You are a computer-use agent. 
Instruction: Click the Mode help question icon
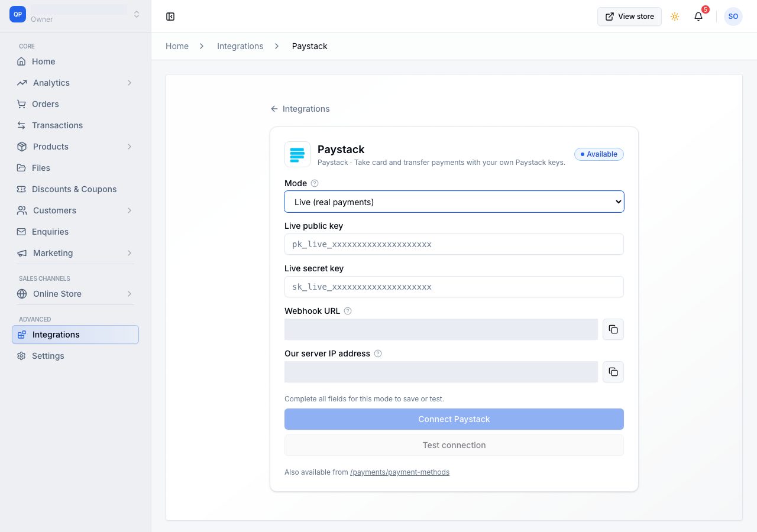(315, 183)
